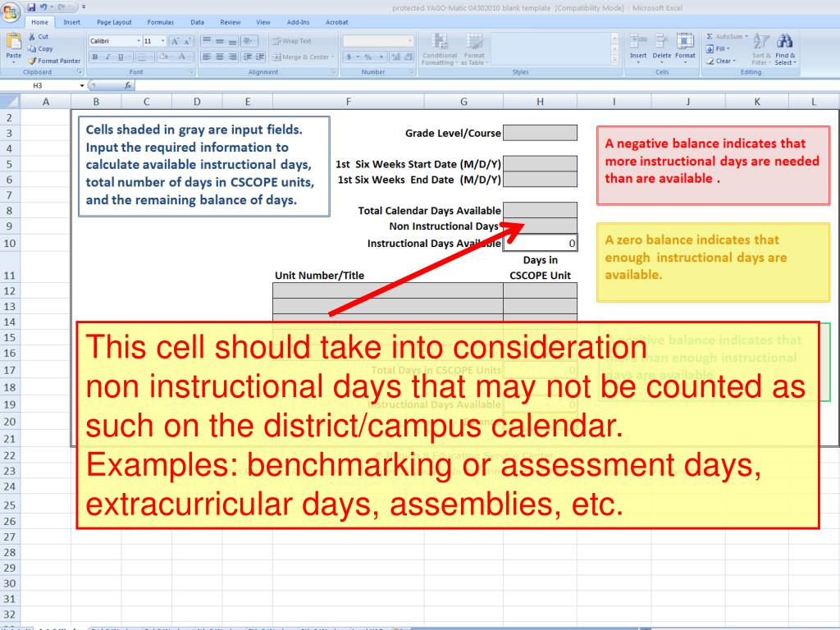Increase decimal places
This screenshot has width=840, height=630.
[396, 57]
